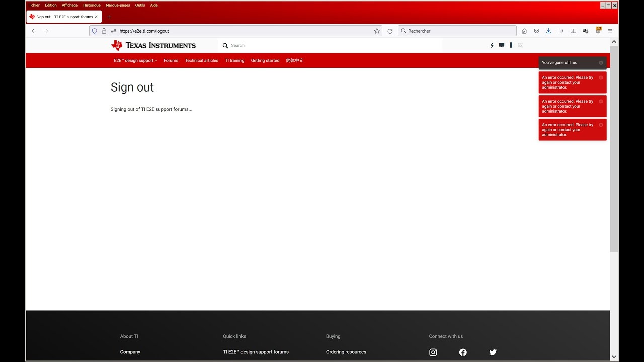Open TI E2E design support forums footer link
The height and width of the screenshot is (362, 644).
[x=256, y=352]
